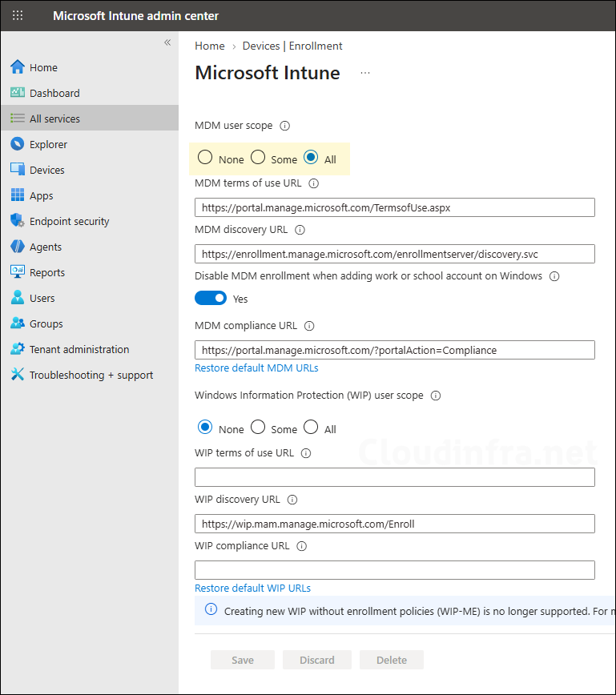Click the Explorer compass icon

[x=18, y=144]
